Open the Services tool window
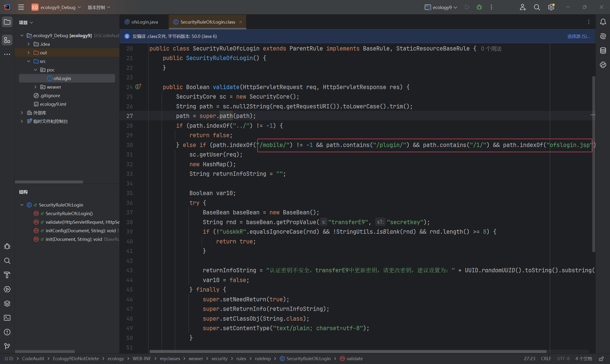 coord(7,289)
